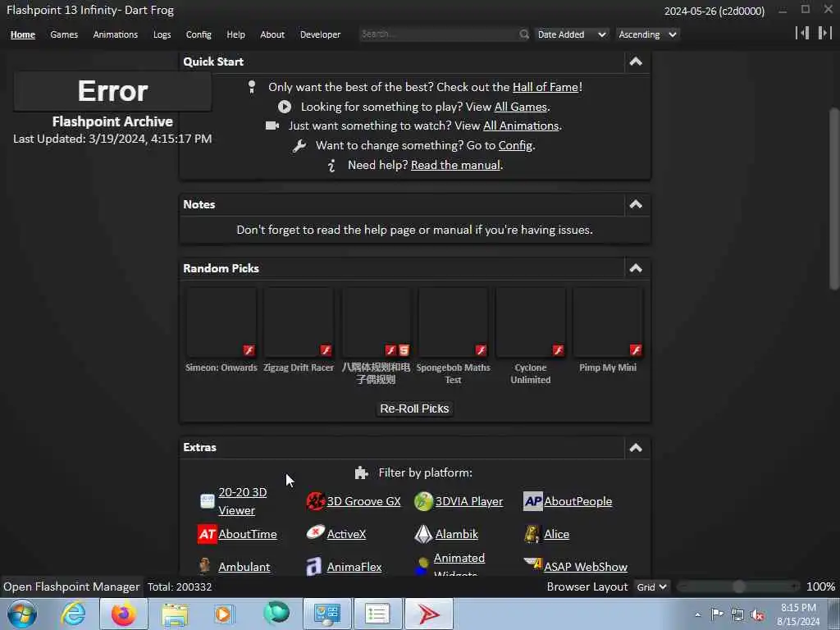Click the Re-Roll Picks button
This screenshot has height=630, width=840.
[x=414, y=409]
